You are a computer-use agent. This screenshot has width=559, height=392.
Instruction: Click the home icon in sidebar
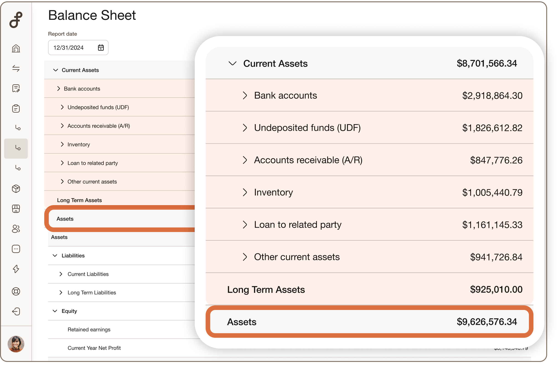(16, 48)
